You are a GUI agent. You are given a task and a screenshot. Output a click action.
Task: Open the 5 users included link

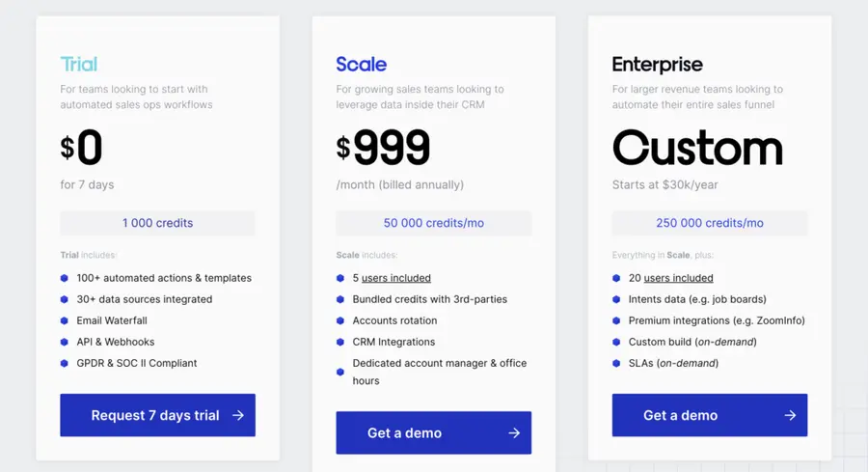click(395, 278)
